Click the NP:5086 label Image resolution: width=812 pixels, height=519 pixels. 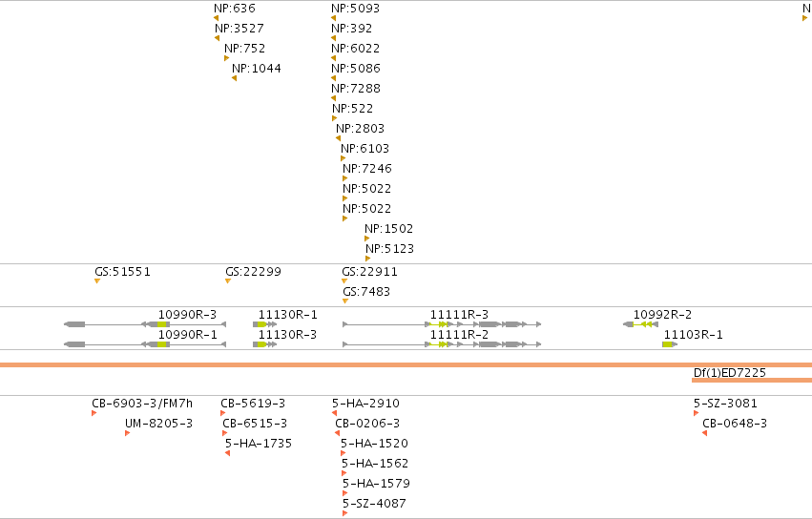click(x=356, y=69)
